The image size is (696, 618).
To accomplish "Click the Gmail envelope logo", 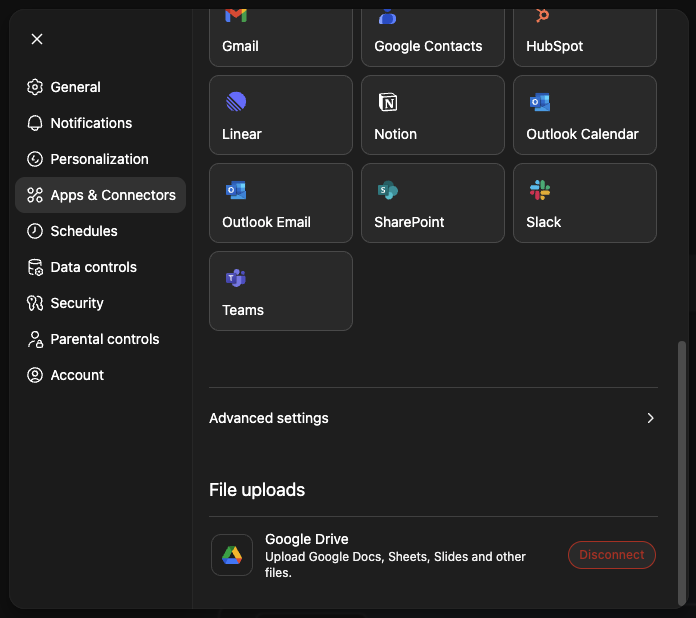I will (236, 15).
